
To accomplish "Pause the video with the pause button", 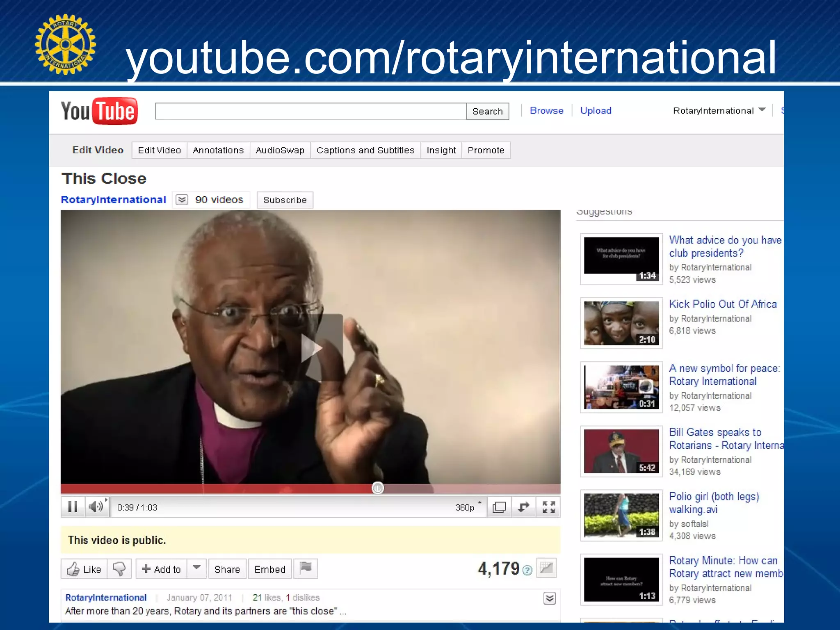I will pos(73,507).
